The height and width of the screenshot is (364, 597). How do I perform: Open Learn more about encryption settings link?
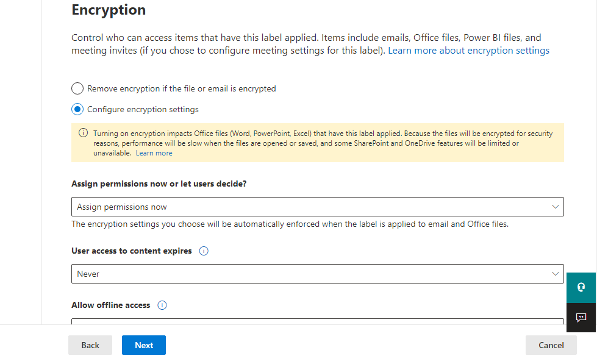[468, 51]
